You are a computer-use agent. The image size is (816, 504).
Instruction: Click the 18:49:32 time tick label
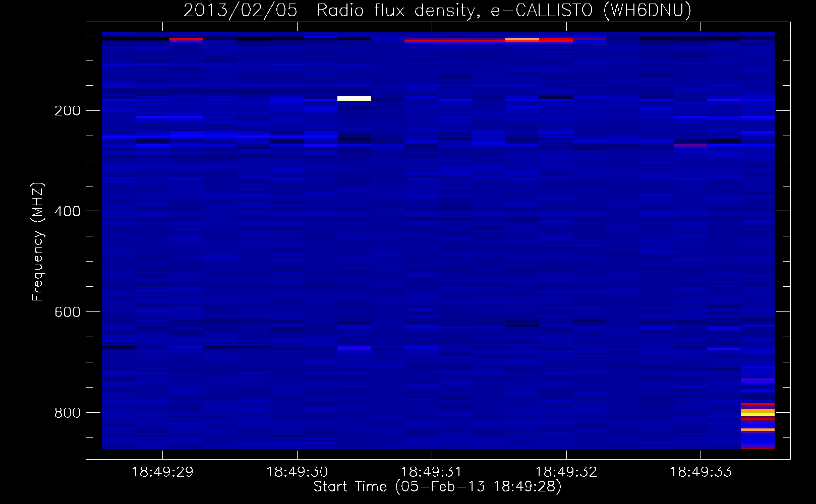(x=566, y=472)
